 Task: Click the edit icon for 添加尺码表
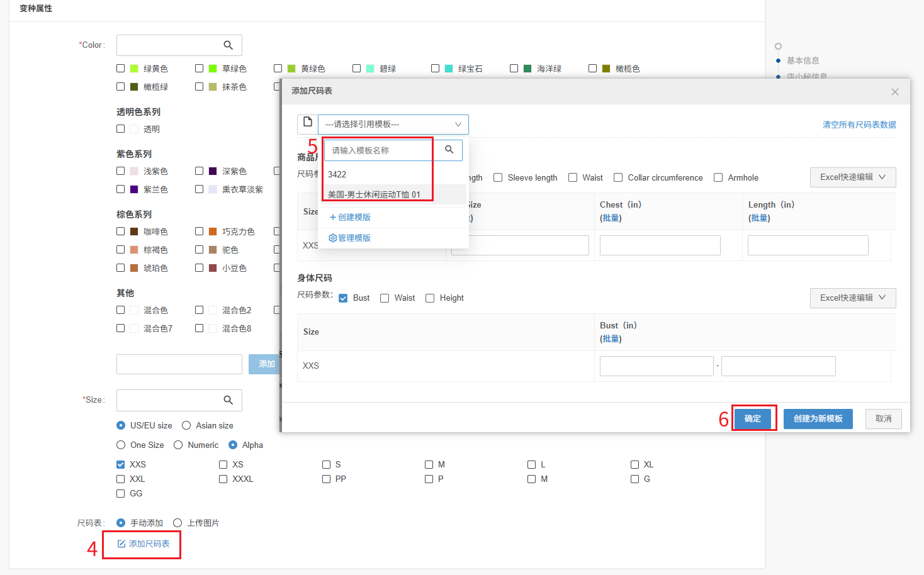[121, 544]
